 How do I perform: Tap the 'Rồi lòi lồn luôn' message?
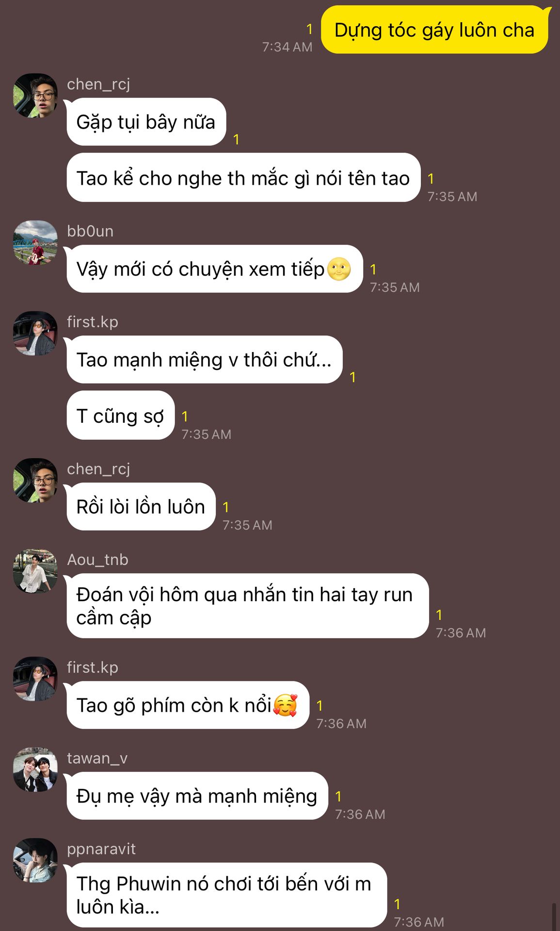click(141, 507)
